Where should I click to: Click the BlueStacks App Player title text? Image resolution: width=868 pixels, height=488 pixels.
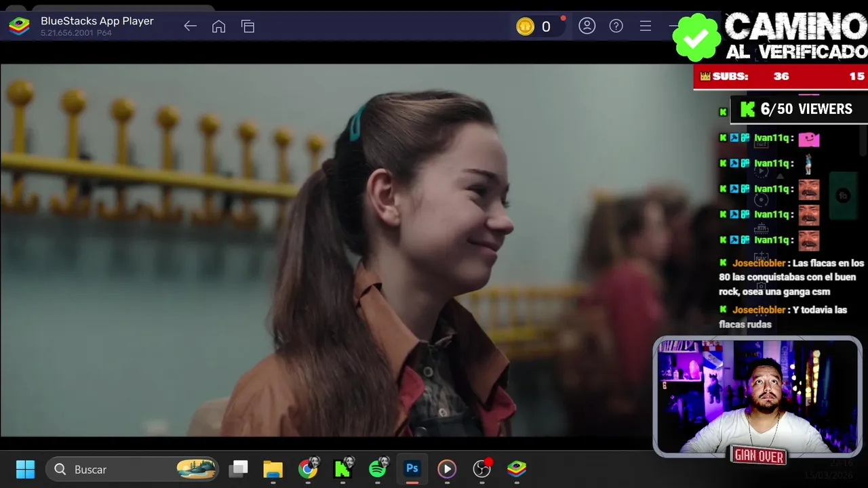coord(97,21)
